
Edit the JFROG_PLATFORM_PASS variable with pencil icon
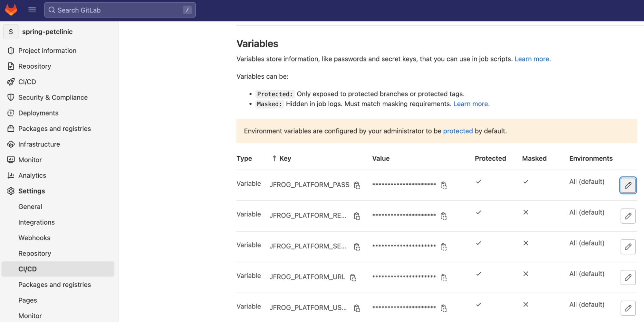click(x=628, y=185)
